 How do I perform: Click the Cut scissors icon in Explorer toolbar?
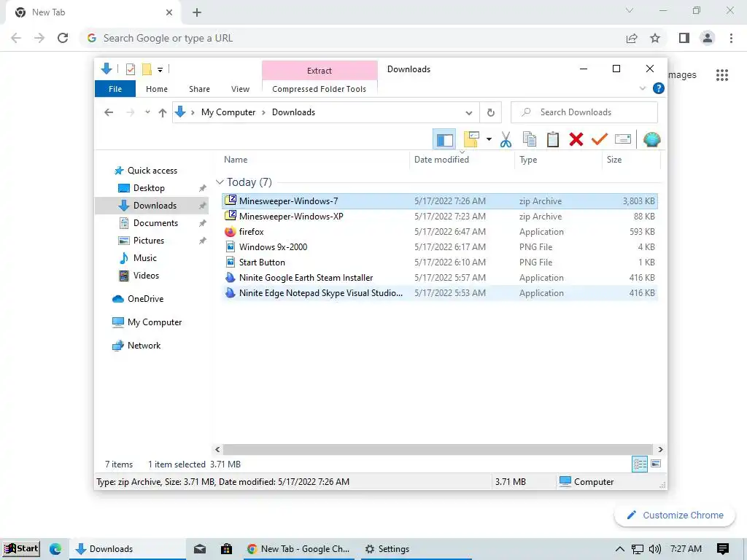coord(506,139)
